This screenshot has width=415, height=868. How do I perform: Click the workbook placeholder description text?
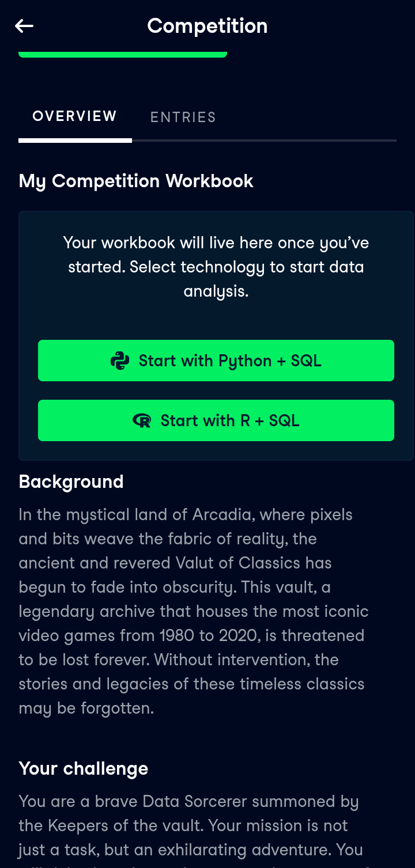(x=216, y=267)
